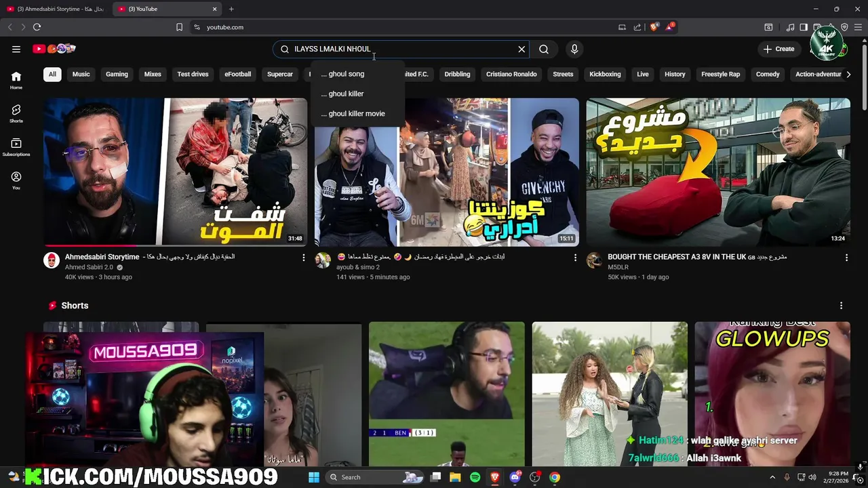This screenshot has width=868, height=488.
Task: Open M5DLR channel avatar
Action: [x=594, y=260]
